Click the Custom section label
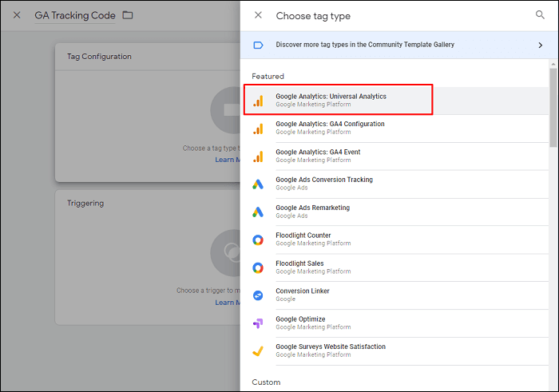 (x=266, y=382)
